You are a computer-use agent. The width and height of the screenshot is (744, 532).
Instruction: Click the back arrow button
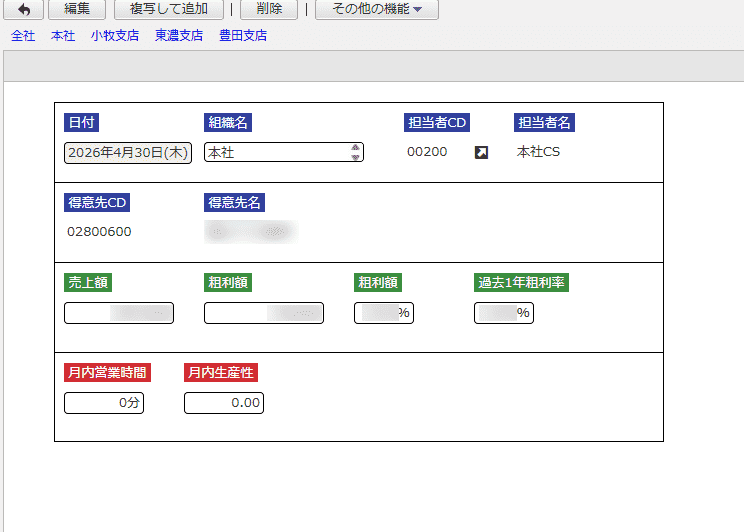pyautogui.click(x=24, y=9)
